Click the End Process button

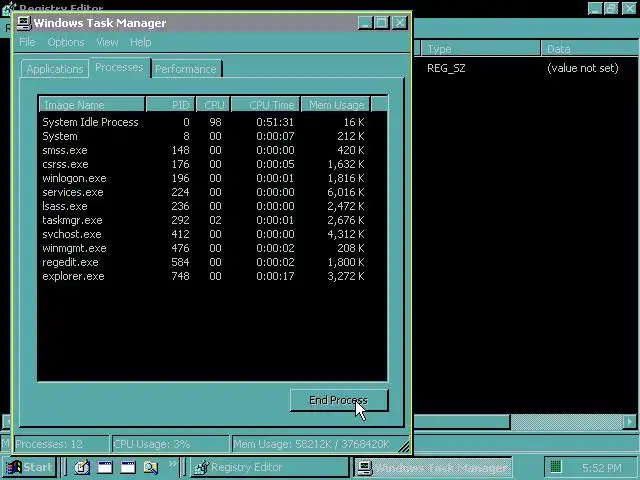[338, 400]
